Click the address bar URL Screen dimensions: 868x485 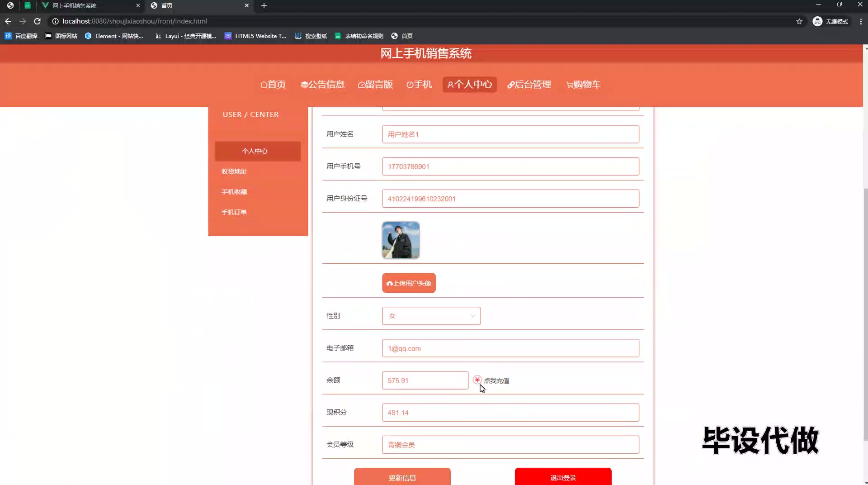[135, 21]
